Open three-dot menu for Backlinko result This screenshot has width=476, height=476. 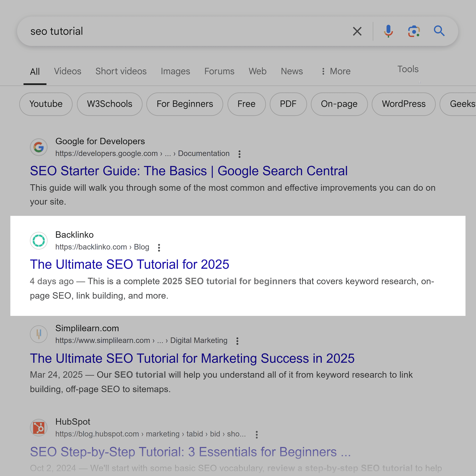(159, 247)
